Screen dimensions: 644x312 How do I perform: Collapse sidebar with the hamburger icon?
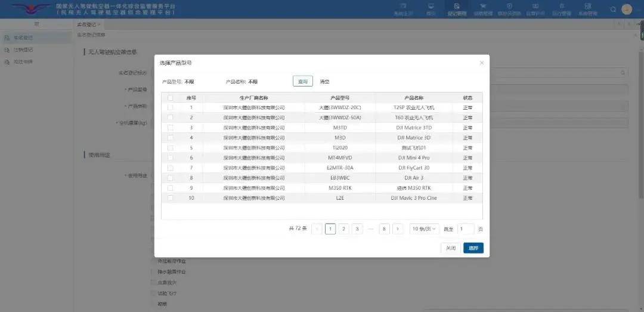[x=36, y=24]
